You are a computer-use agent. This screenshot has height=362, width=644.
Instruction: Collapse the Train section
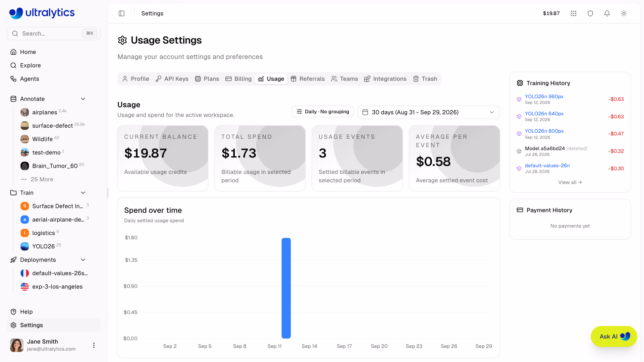click(83, 193)
